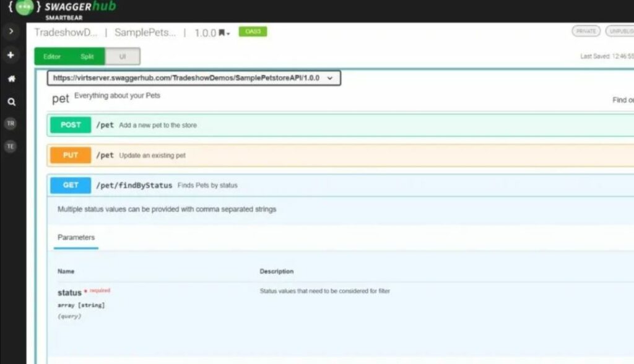The image size is (634, 364).
Task: Open search using the magnifier sidebar icon
Action: pyautogui.click(x=11, y=102)
